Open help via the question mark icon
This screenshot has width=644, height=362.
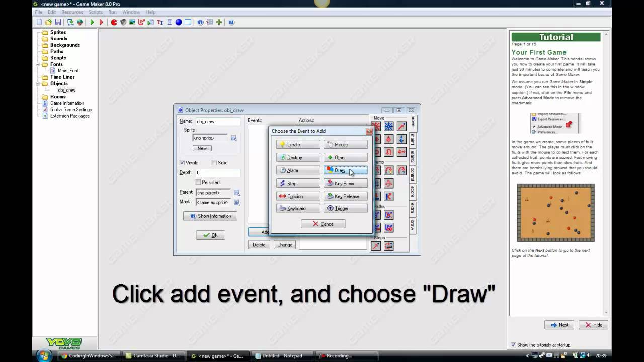231,22
